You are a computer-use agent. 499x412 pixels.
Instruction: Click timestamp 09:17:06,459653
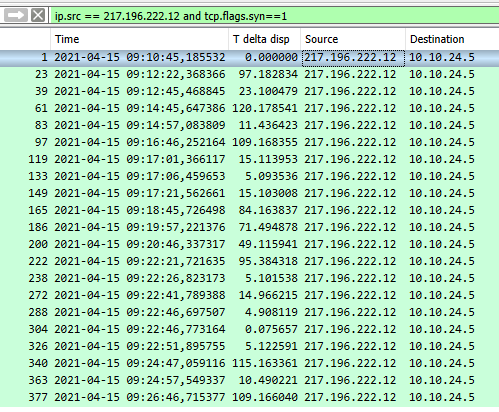[176, 176]
